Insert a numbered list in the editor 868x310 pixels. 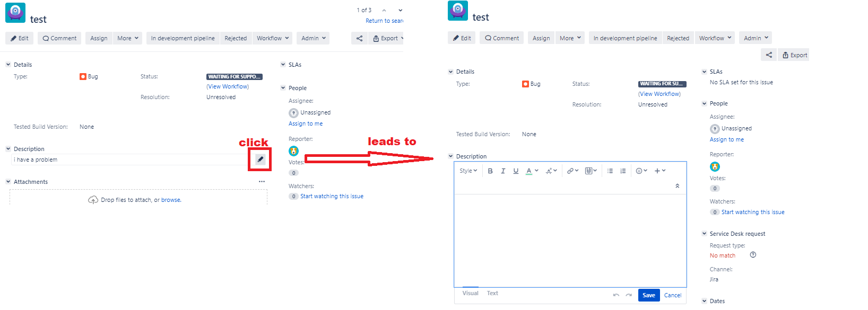[x=623, y=171]
